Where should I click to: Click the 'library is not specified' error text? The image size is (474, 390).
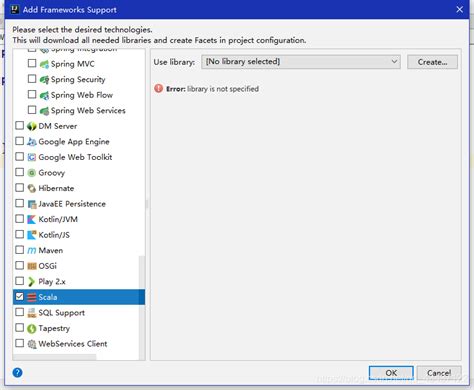click(223, 89)
